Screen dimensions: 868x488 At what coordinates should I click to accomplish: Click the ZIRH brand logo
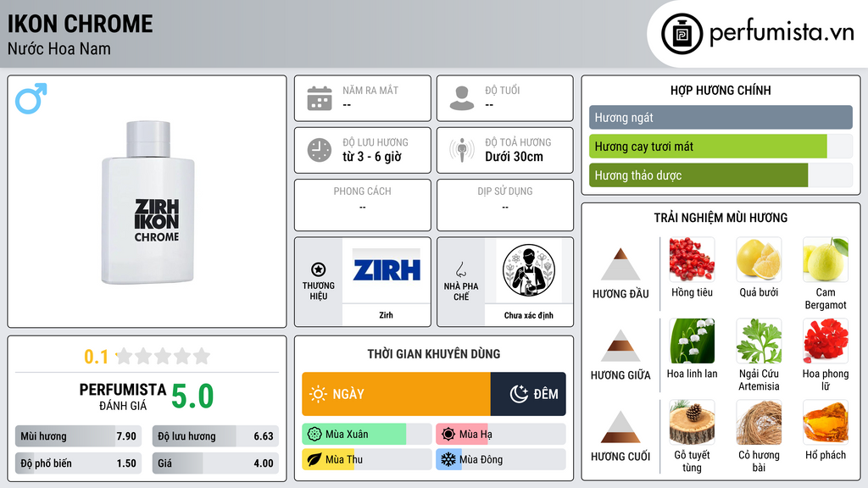coord(387,270)
